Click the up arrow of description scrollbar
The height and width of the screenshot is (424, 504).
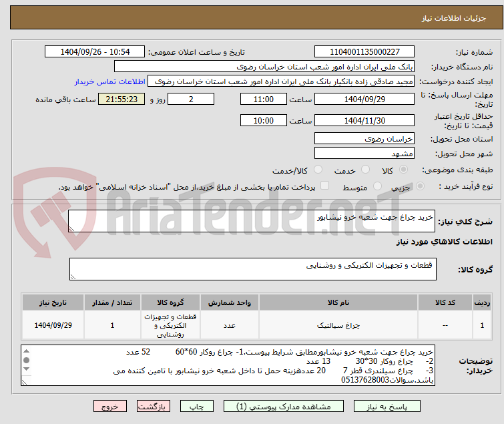26,351
